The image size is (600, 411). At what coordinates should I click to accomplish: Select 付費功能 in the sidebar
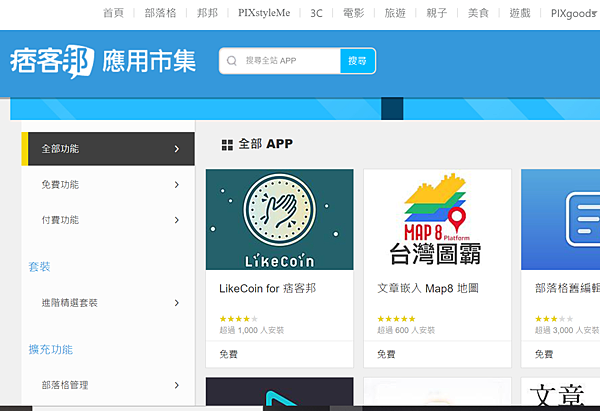point(108,220)
